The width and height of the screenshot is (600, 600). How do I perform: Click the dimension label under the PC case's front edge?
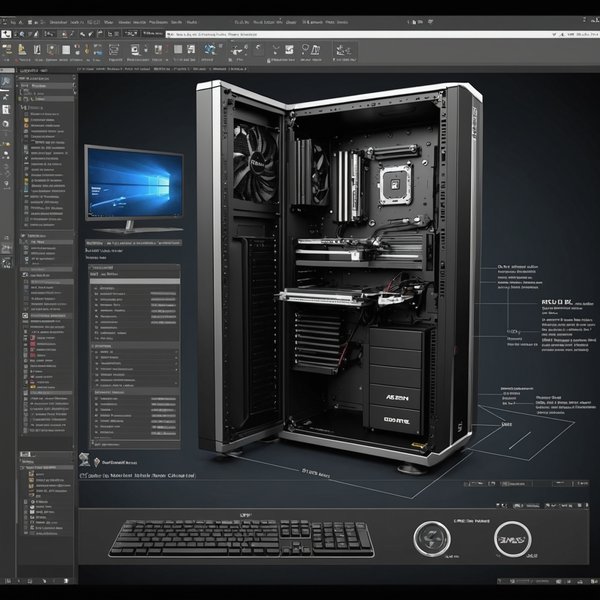click(x=316, y=473)
